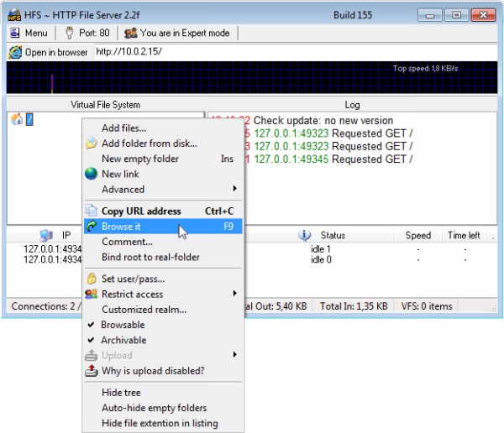Click the globe icon beside New link
This screenshot has height=433, width=504.
(92, 174)
